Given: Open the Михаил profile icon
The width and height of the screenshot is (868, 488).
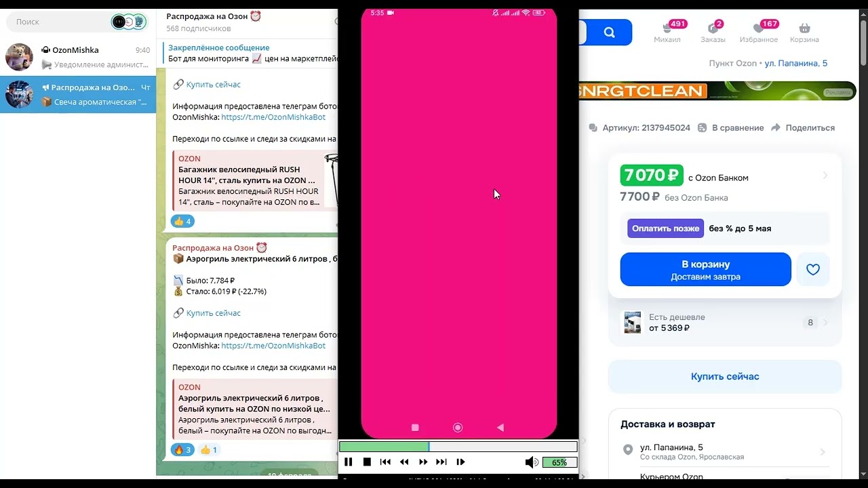Looking at the screenshot, I should click(667, 33).
